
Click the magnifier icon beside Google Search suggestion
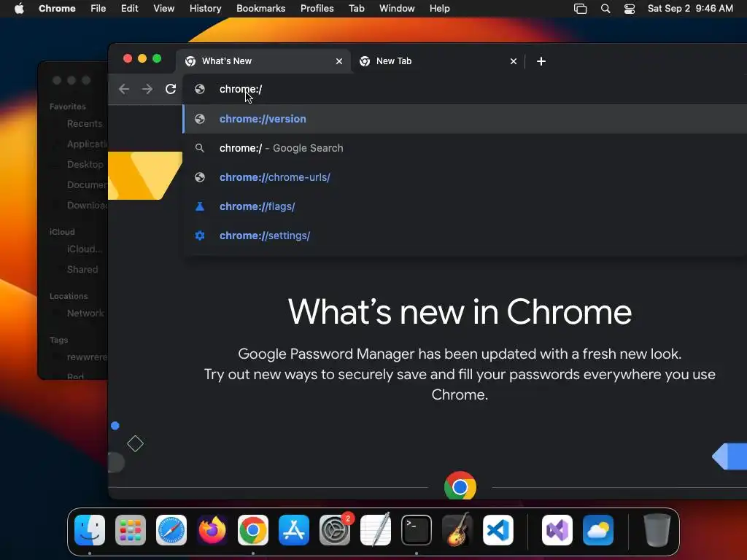click(200, 148)
